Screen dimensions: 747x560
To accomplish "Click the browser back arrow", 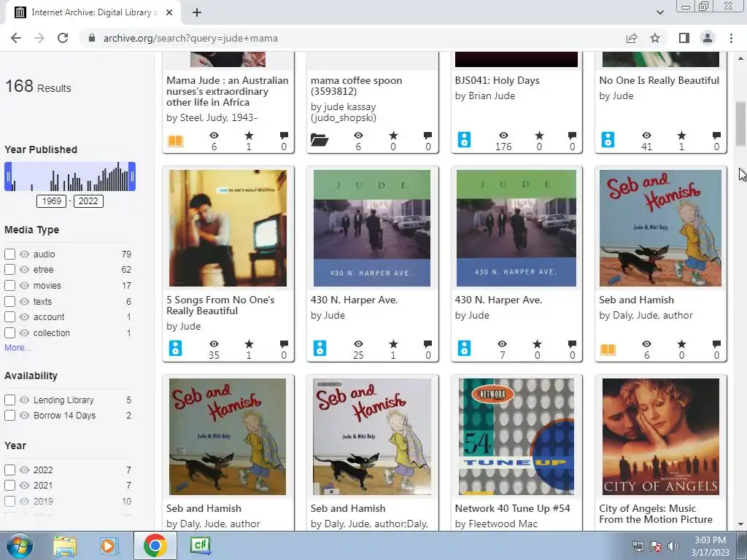I will [16, 38].
